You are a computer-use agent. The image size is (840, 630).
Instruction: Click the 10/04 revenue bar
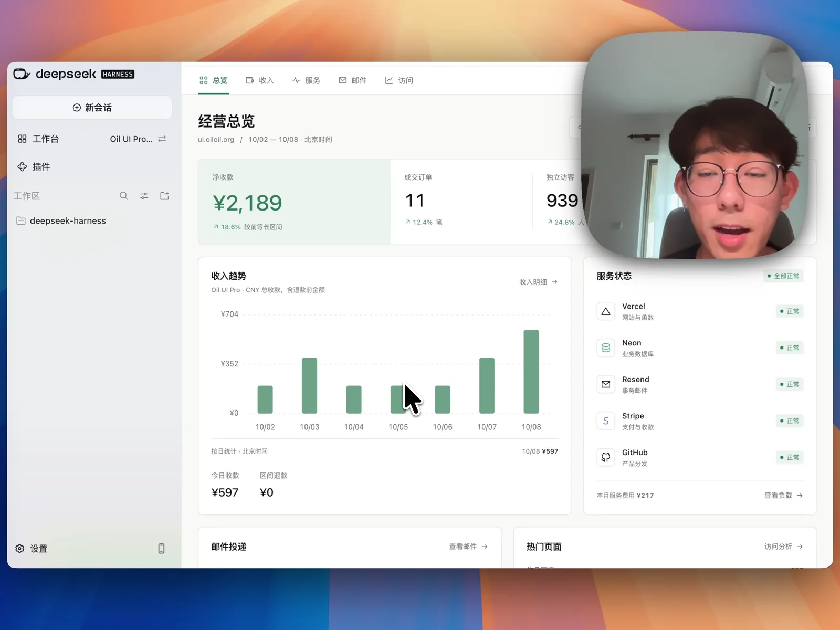pyautogui.click(x=354, y=400)
